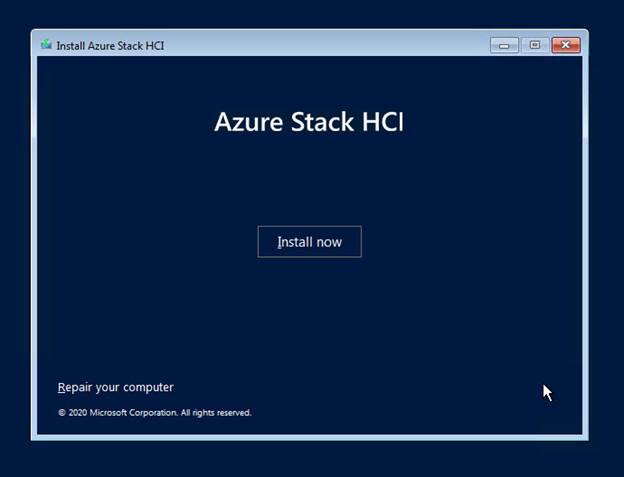Close the Azure Stack HCI installer
Viewport: 624px width, 477px height.
pos(566,45)
